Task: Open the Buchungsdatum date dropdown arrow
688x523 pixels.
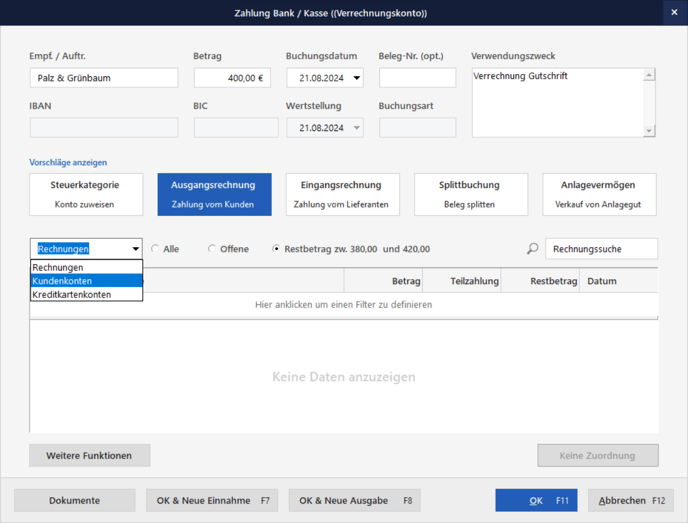Action: pyautogui.click(x=357, y=78)
